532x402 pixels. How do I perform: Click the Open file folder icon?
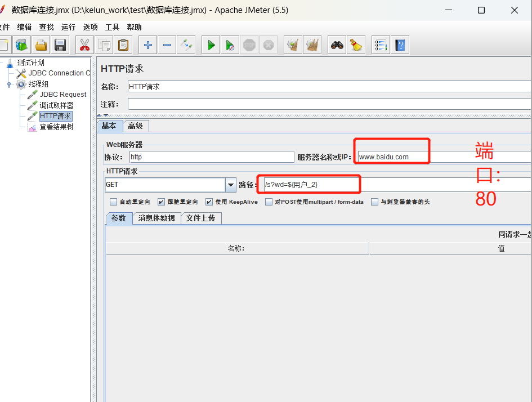(x=41, y=45)
